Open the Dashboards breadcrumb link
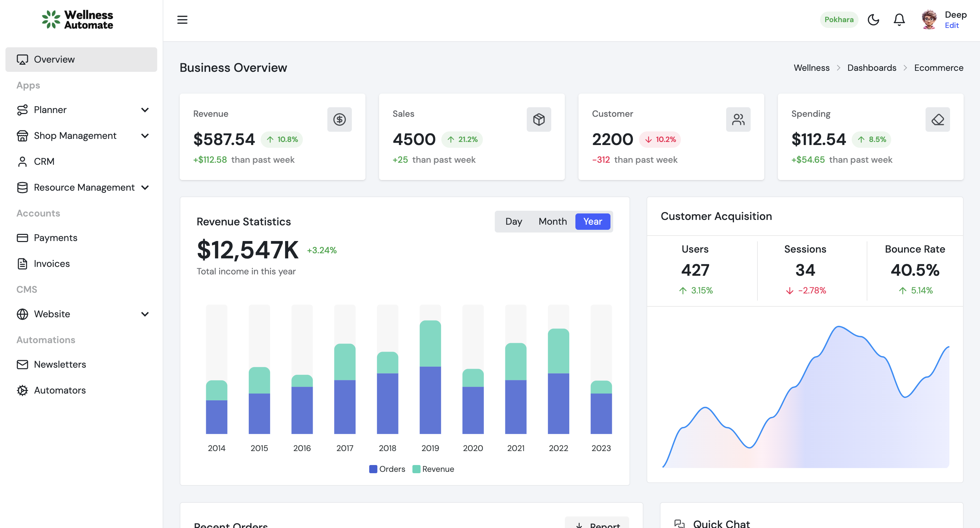This screenshot has width=980, height=528. pos(872,67)
